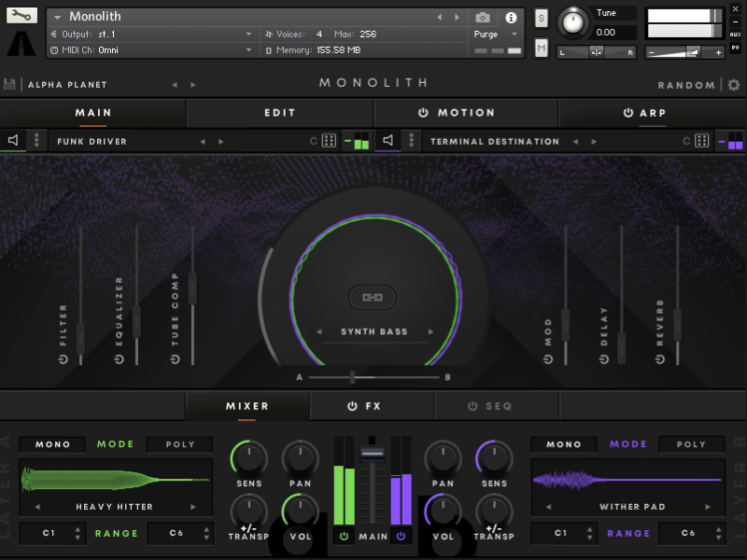Open the instrument info icon

[511, 17]
